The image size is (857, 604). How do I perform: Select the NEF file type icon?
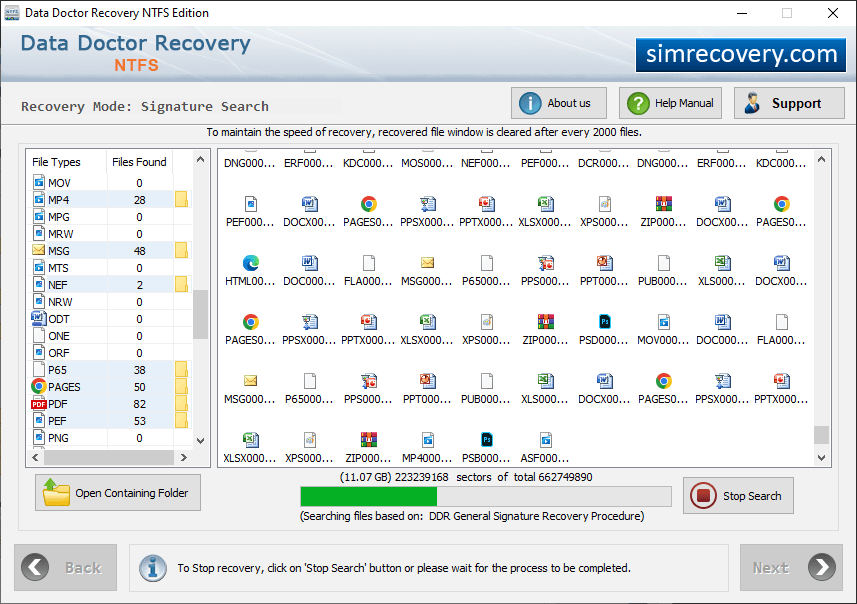(x=39, y=284)
